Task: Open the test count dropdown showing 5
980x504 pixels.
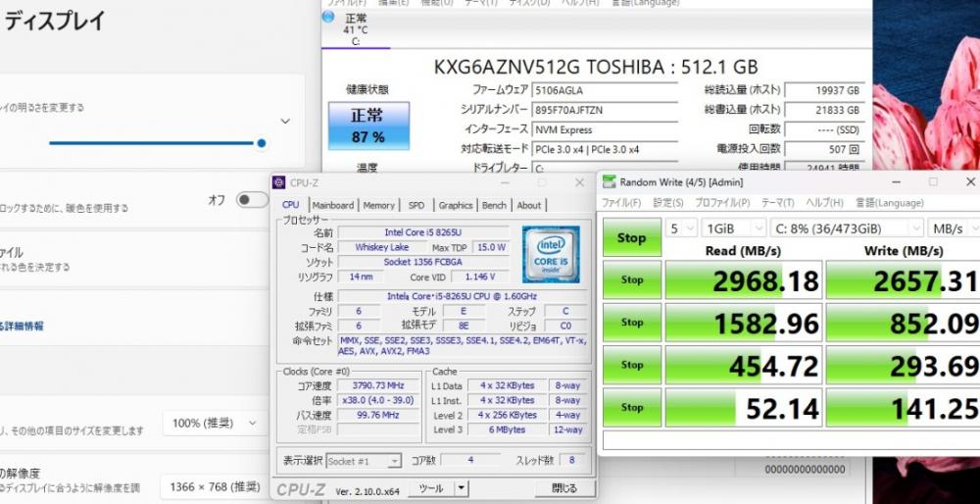Action: (x=681, y=228)
